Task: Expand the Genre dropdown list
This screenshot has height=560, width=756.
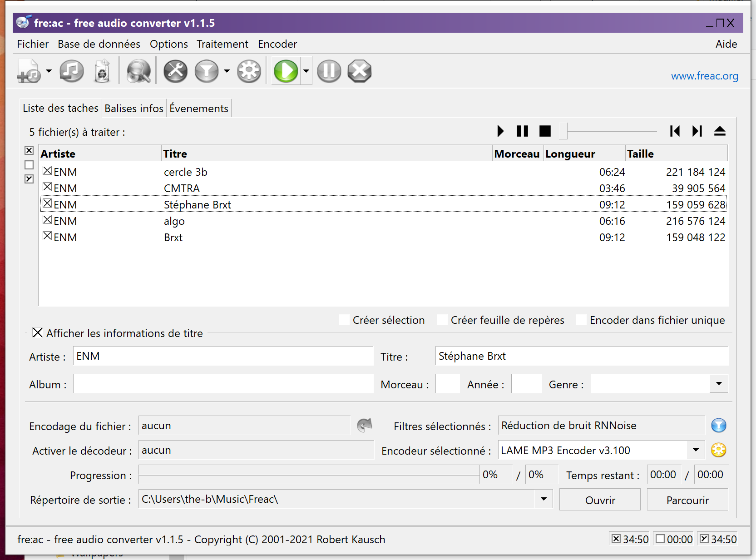Action: [718, 384]
